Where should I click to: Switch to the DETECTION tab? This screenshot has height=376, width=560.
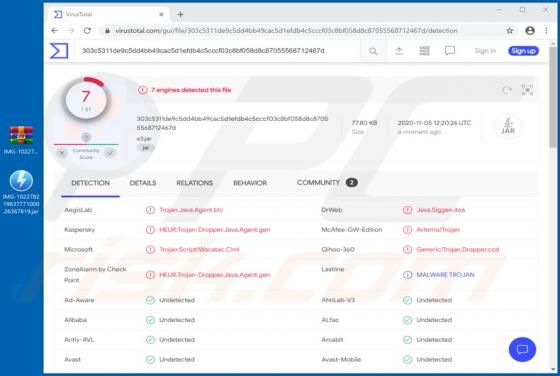click(90, 183)
